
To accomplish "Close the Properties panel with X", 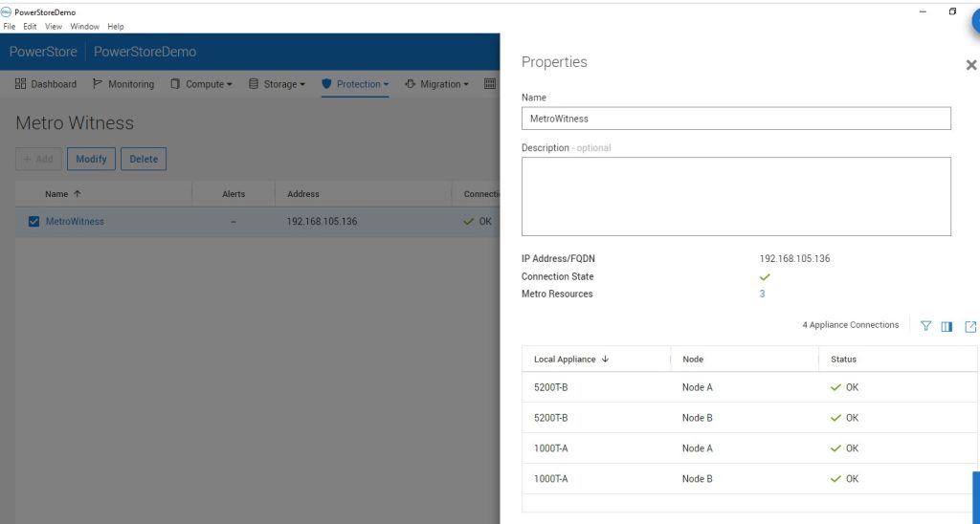I will click(970, 65).
